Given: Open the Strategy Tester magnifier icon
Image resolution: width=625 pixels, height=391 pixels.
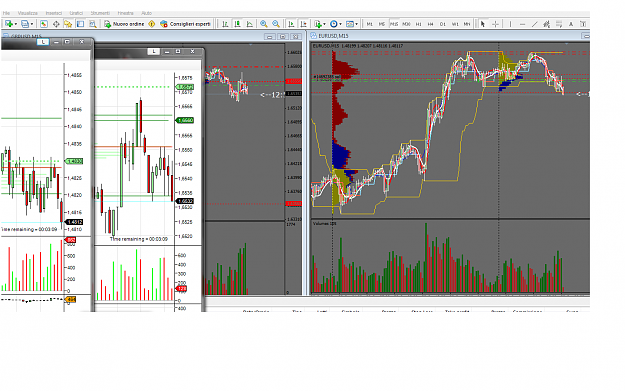Looking at the screenshot, I should (x=92, y=24).
